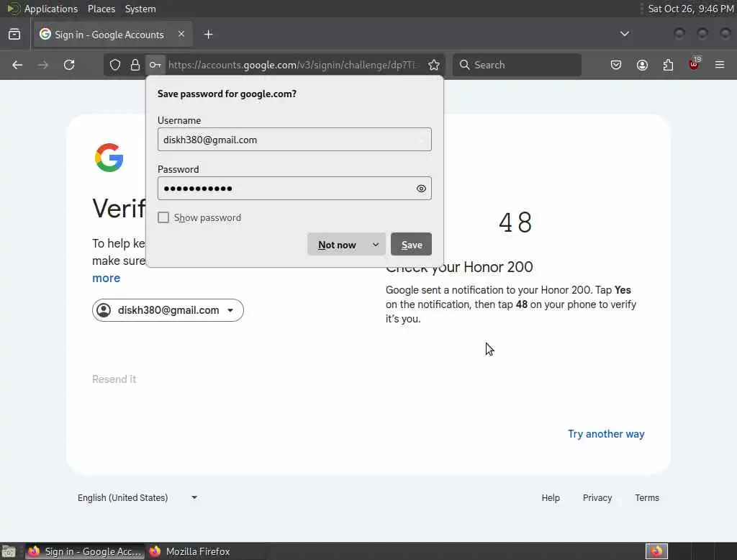Open the System menu
This screenshot has width=737, height=560.
tap(140, 9)
